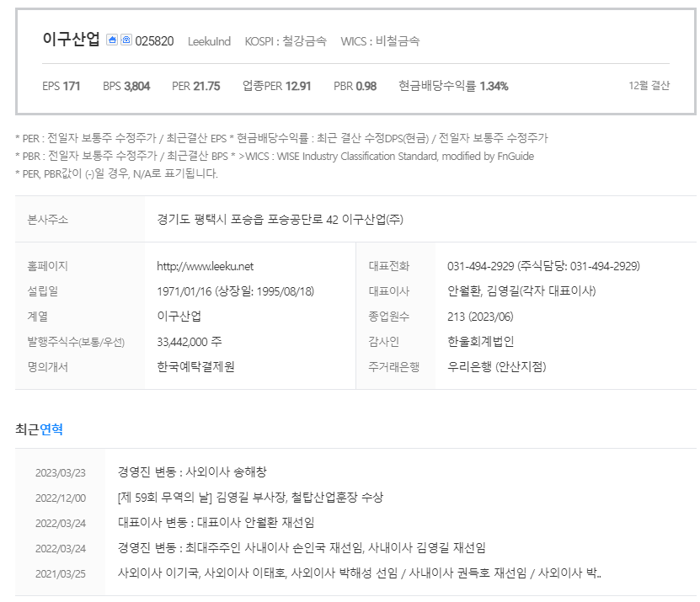
Task: Click the employee count '213 (2023/06)'
Action: [x=480, y=317]
